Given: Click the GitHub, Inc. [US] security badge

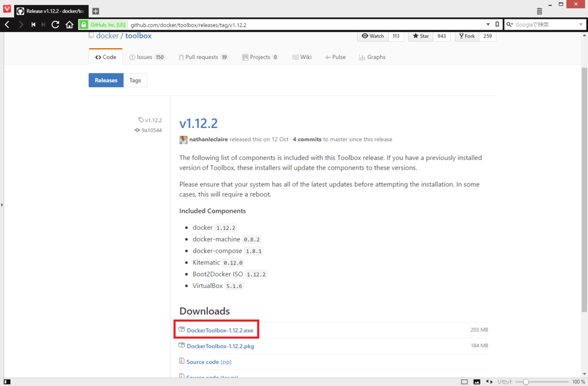Looking at the screenshot, I should click(103, 25).
